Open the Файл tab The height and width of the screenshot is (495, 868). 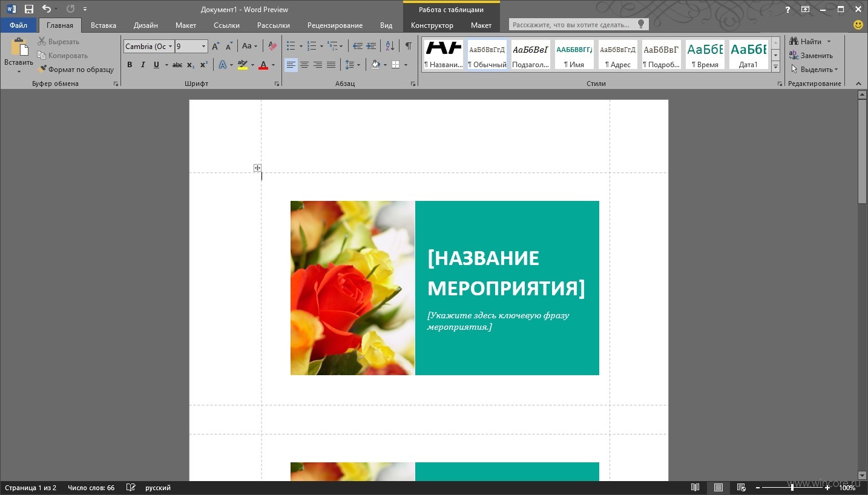[x=18, y=25]
